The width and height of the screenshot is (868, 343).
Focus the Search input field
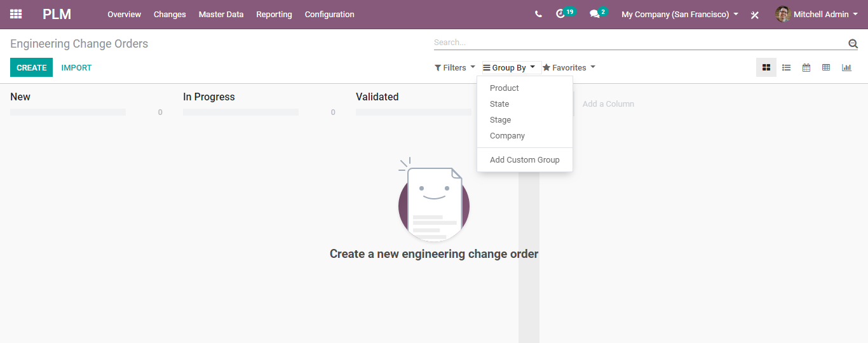639,43
